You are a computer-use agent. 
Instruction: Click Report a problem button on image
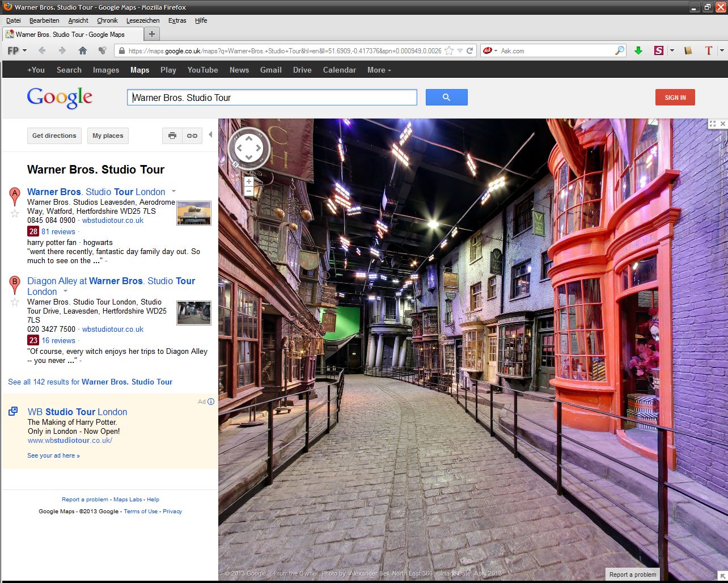633,574
